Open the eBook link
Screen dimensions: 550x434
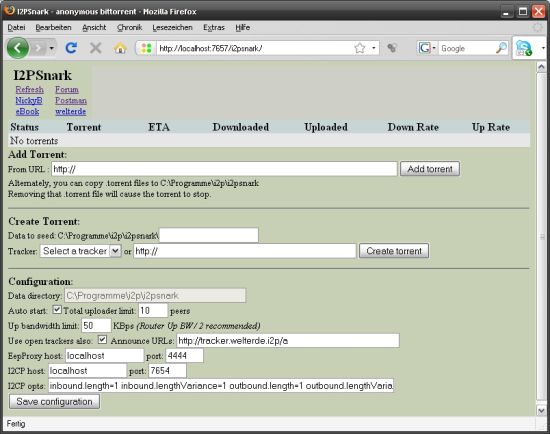point(27,112)
